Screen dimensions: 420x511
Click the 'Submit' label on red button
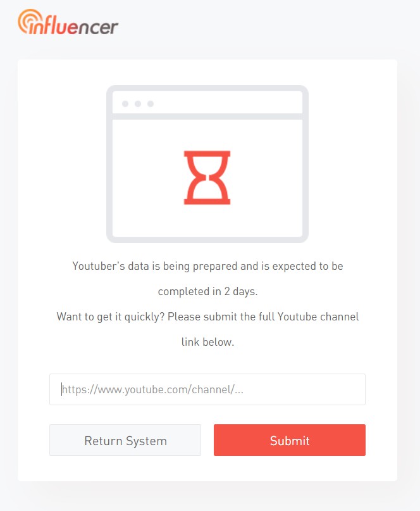pos(290,441)
